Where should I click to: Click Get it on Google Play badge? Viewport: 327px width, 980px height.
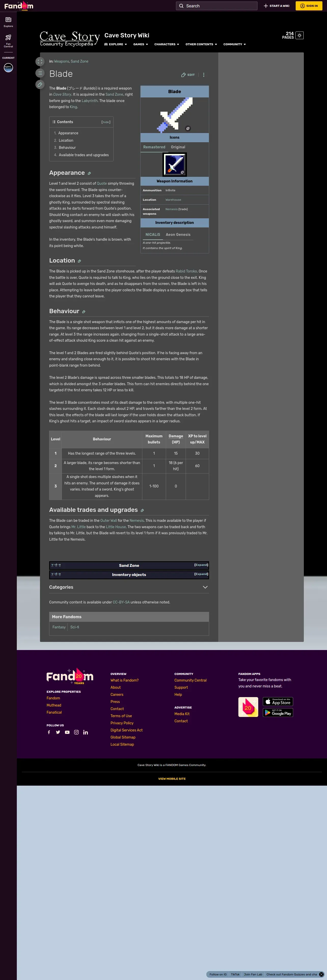coord(278,713)
